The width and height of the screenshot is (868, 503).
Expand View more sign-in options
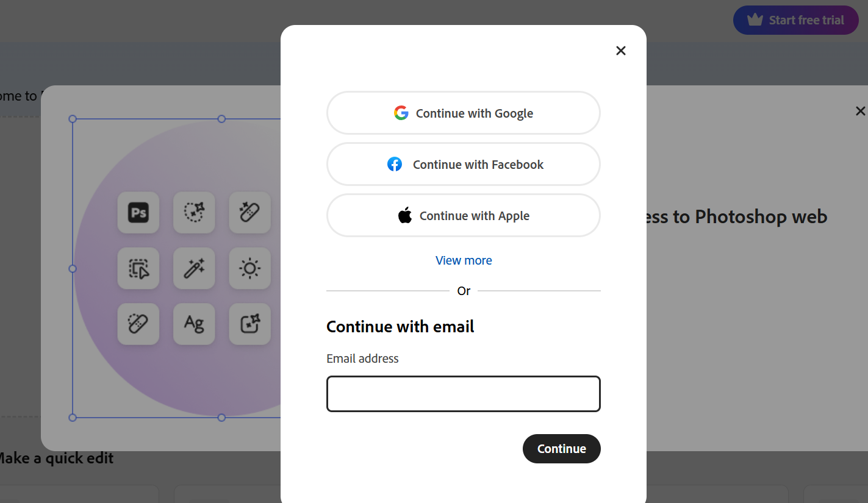[464, 260]
